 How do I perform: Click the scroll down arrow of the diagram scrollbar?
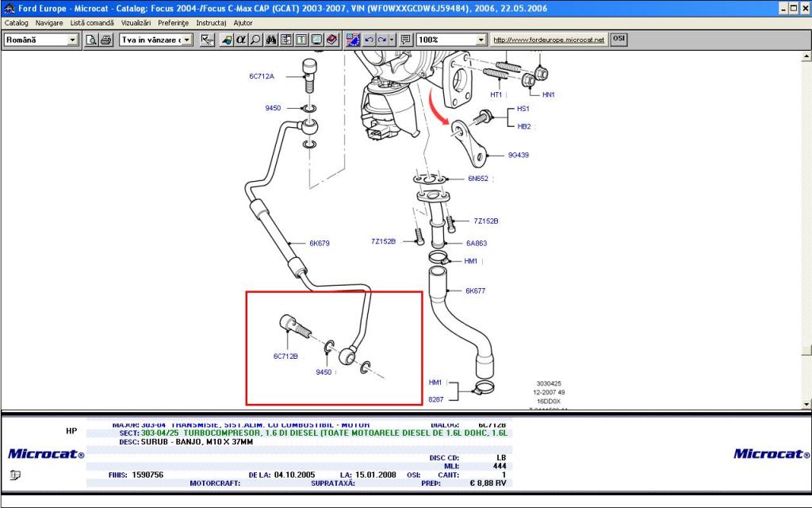806,404
